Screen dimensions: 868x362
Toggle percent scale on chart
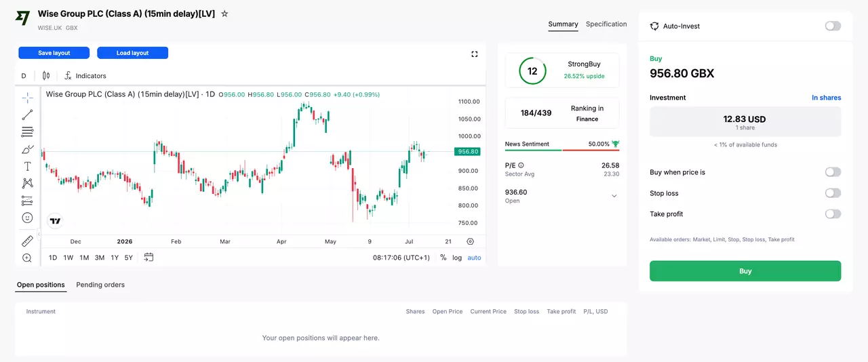tap(443, 258)
